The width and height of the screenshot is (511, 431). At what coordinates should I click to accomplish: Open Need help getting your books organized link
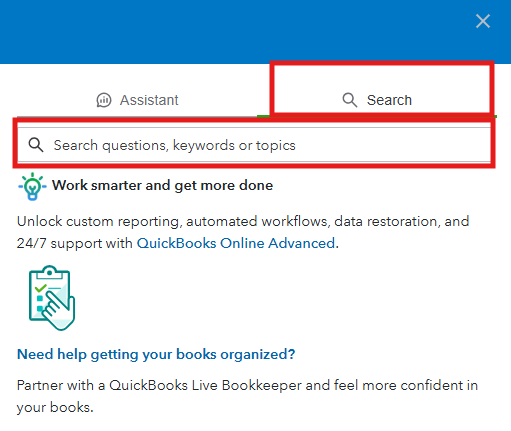click(156, 354)
